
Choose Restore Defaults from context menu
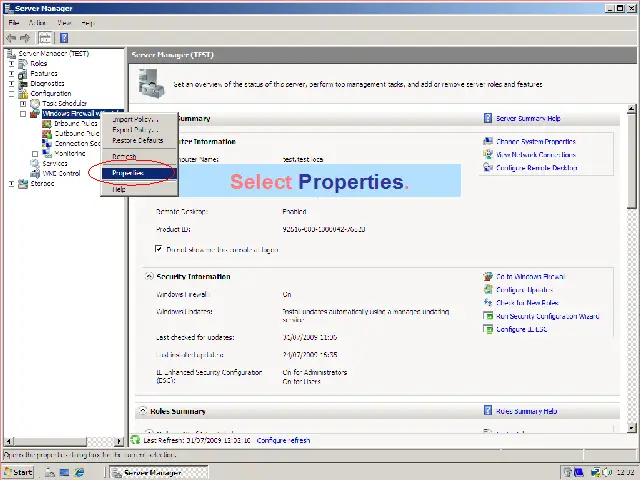pyautogui.click(x=139, y=140)
